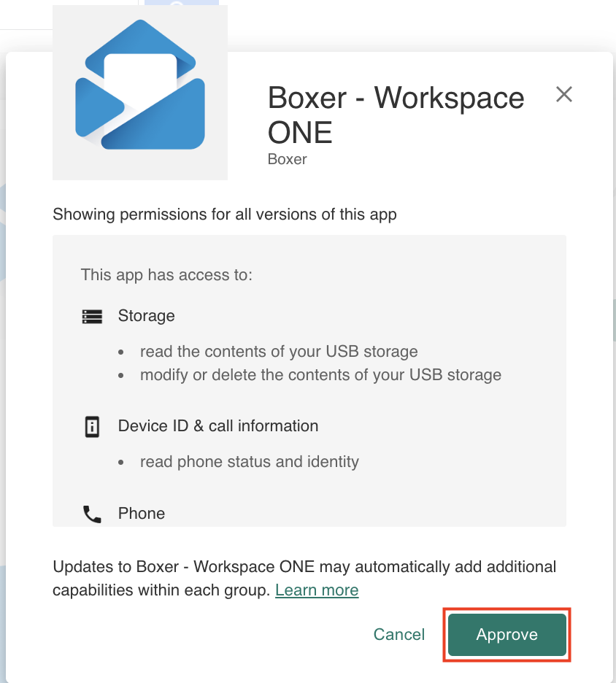Click the Device ID & call information icon
616x683 pixels.
click(93, 426)
